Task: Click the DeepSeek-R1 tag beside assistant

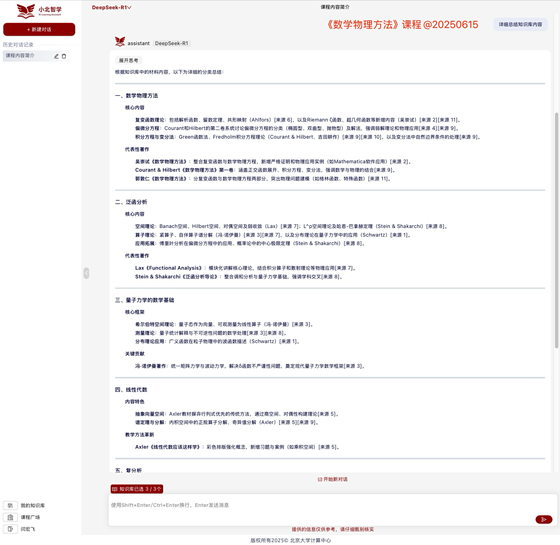Action: 171,43
